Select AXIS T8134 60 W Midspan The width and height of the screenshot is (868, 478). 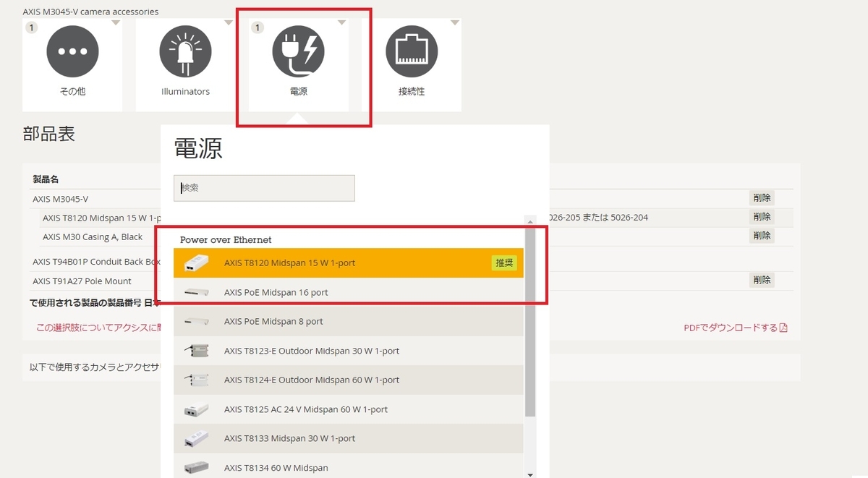(x=349, y=467)
